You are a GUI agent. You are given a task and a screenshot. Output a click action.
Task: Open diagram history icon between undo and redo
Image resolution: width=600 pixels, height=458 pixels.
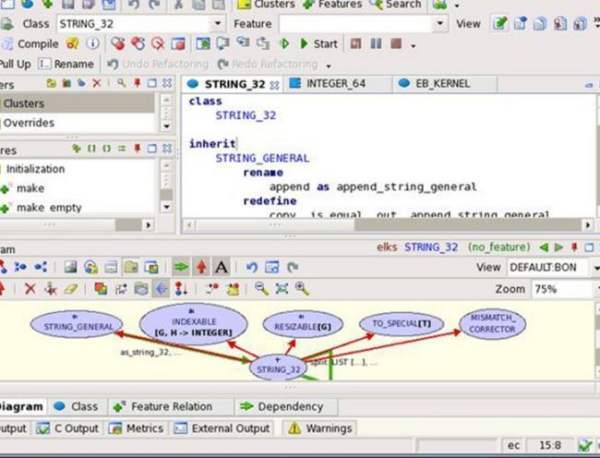point(272,267)
